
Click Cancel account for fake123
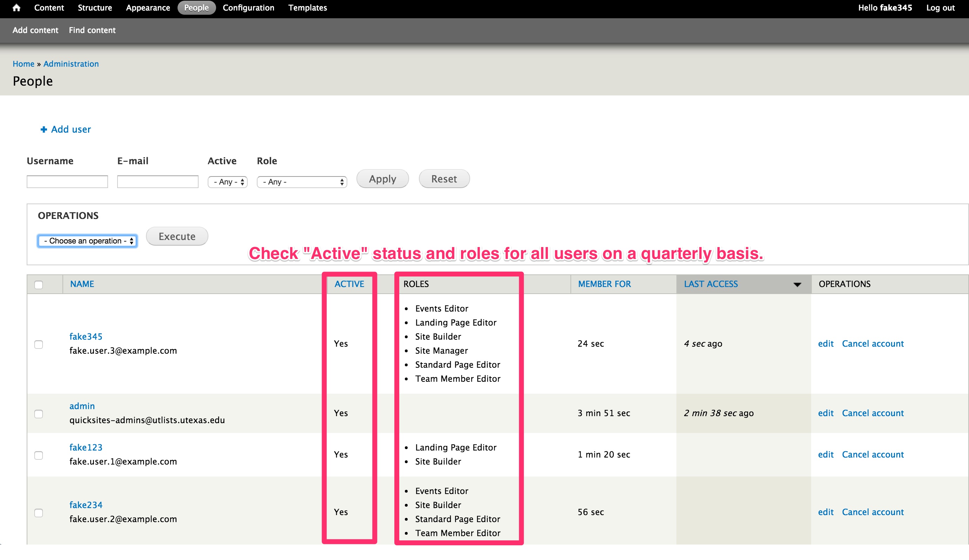[873, 455]
